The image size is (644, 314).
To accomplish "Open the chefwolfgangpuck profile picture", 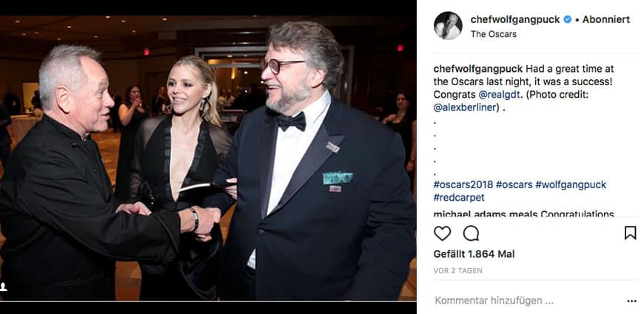I will tap(448, 26).
